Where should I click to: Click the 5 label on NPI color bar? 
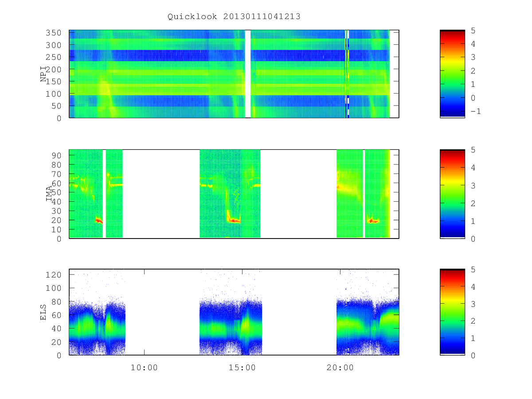(x=473, y=30)
